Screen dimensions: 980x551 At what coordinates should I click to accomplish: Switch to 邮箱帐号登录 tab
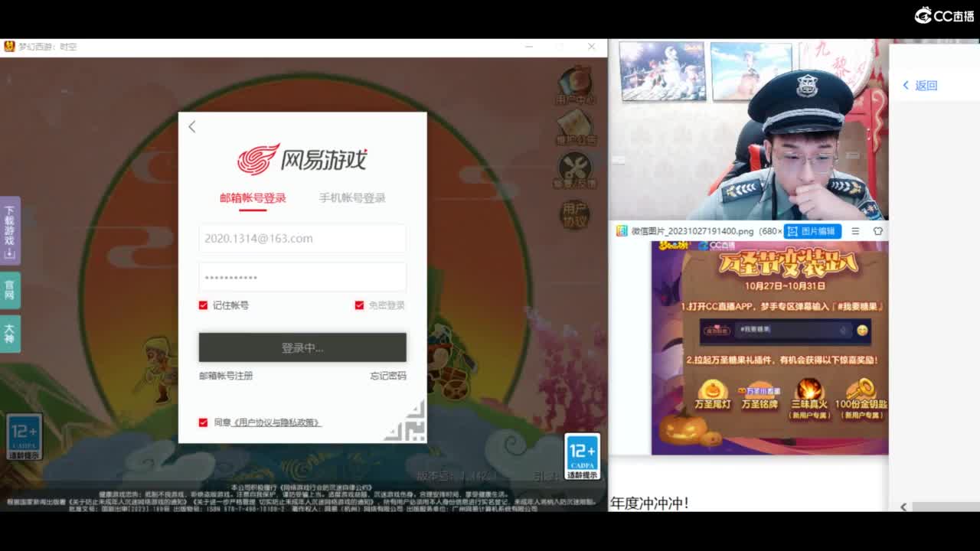(253, 198)
